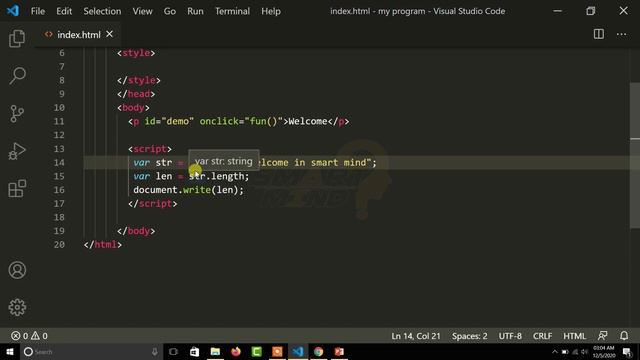
Task: Open the Explorer view in activity bar
Action: click(17, 39)
